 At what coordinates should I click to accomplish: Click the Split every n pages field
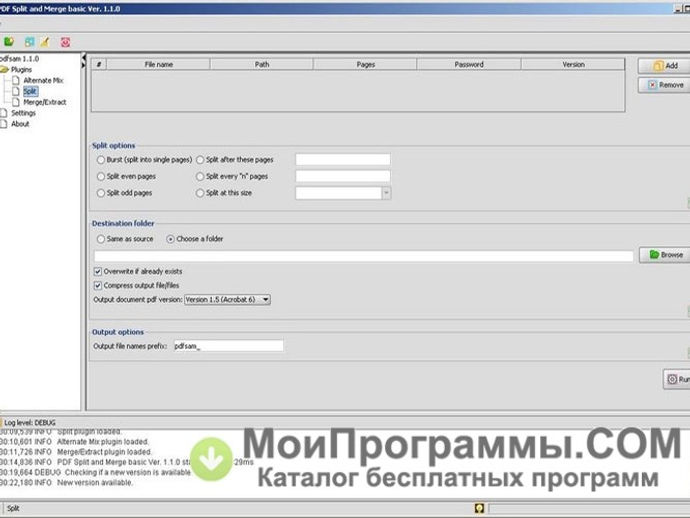(x=343, y=176)
